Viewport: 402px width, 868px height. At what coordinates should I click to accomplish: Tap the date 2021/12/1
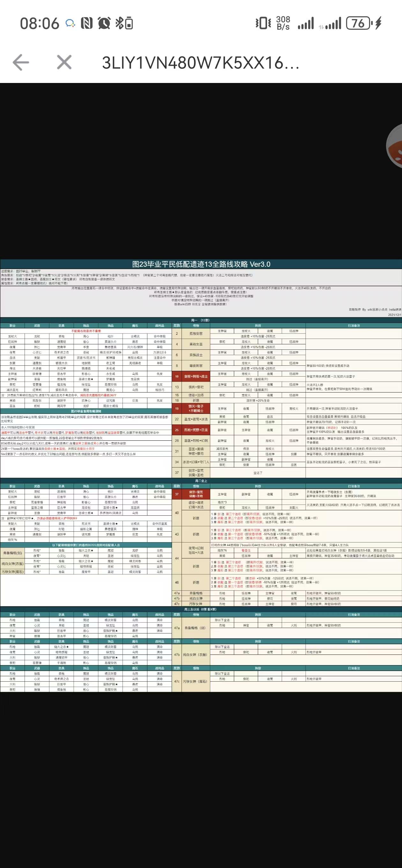point(395,315)
